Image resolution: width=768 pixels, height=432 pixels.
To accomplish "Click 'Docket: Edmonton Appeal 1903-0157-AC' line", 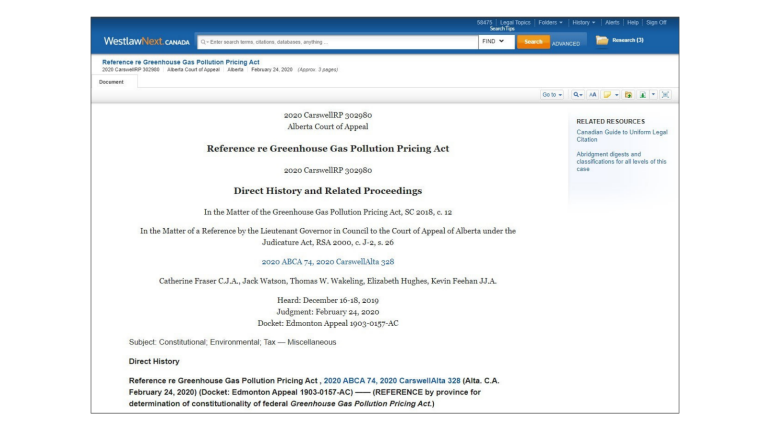I will [328, 323].
